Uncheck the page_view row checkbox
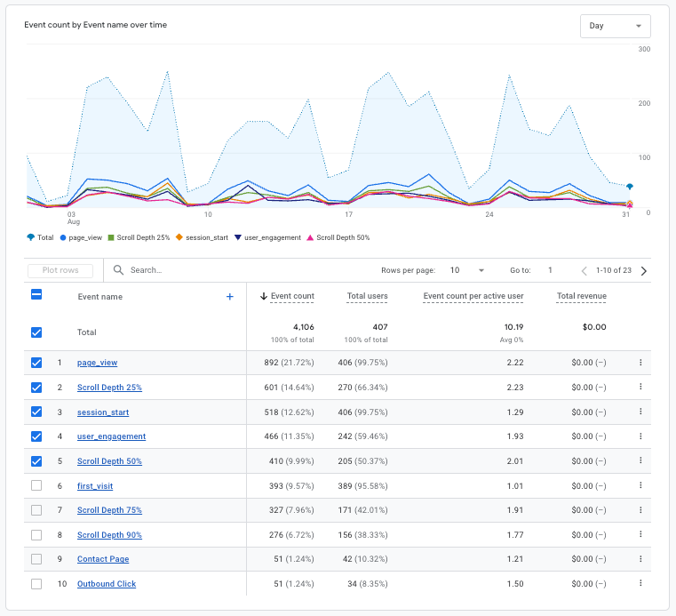The width and height of the screenshot is (676, 616). point(36,363)
